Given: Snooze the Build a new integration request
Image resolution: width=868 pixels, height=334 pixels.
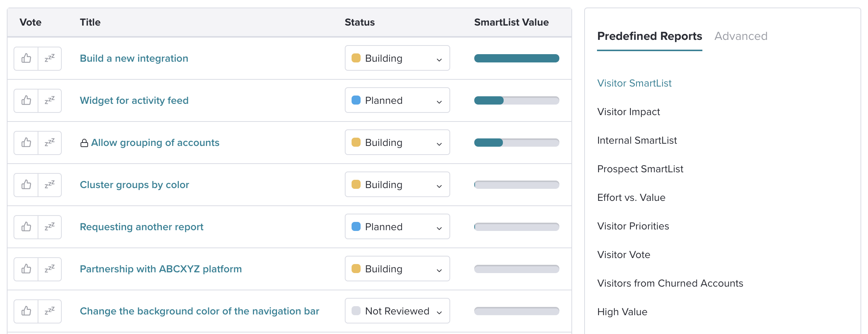Looking at the screenshot, I should (x=50, y=58).
